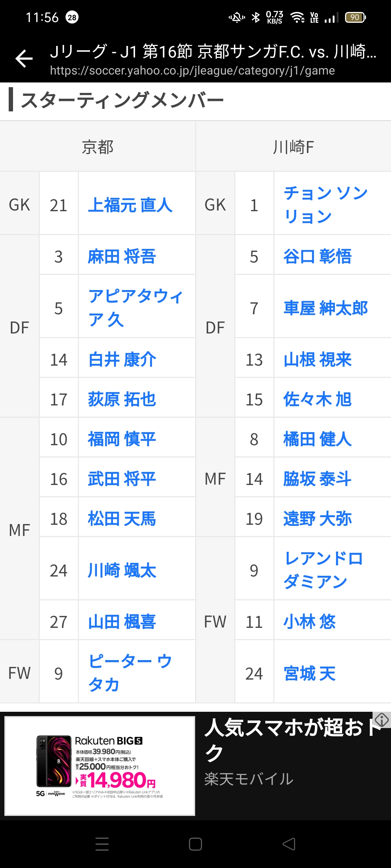Screen dimensions: 391x868
Task: Select 谷口 彰悟 player link
Action: (x=317, y=257)
